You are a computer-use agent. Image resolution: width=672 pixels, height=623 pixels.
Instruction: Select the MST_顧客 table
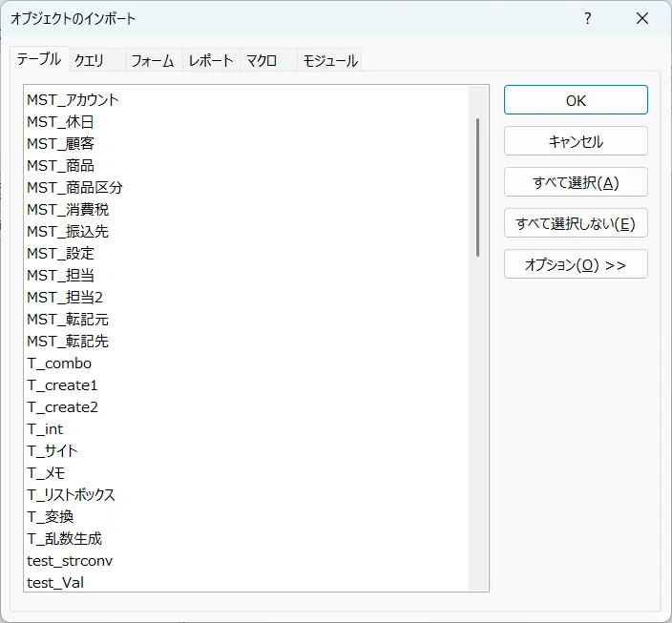pos(60,143)
